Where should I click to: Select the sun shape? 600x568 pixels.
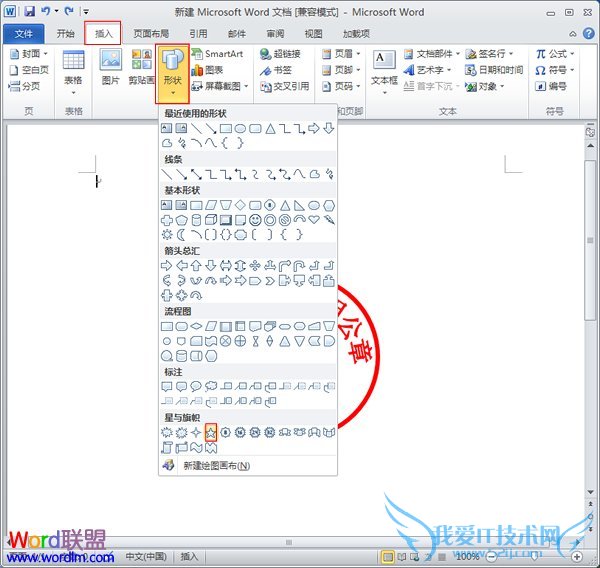click(x=167, y=234)
